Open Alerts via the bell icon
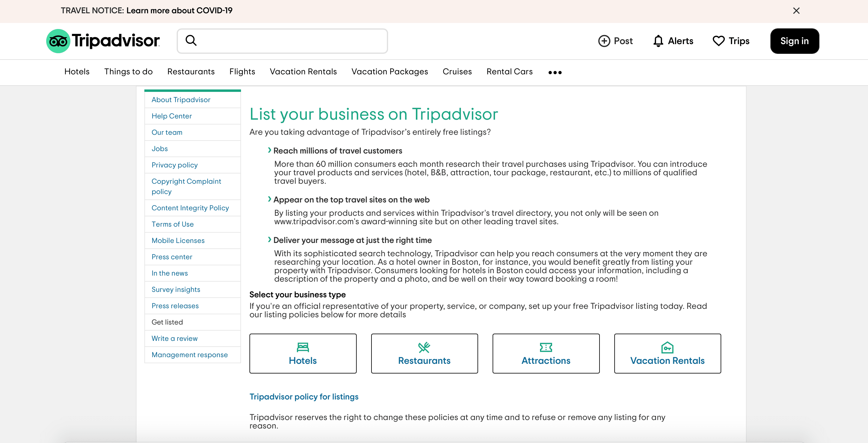Image resolution: width=868 pixels, height=443 pixels. 658,41
